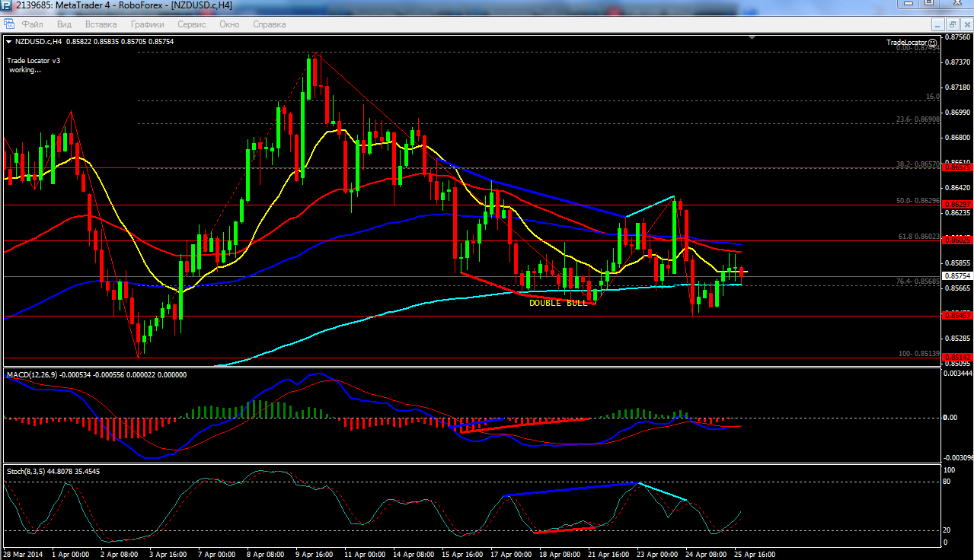Click the chart shift triangle marker
The width and height of the screenshot is (974, 560).
[752, 37]
